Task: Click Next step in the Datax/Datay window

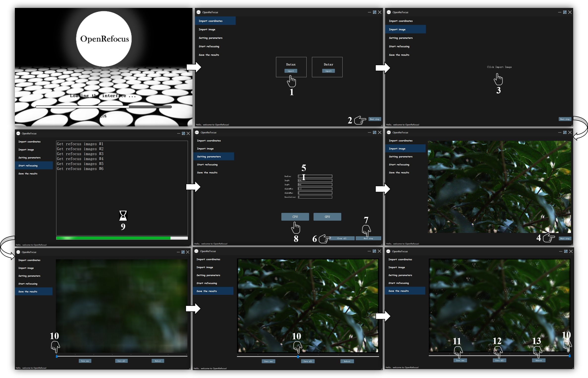Action: pyautogui.click(x=374, y=119)
